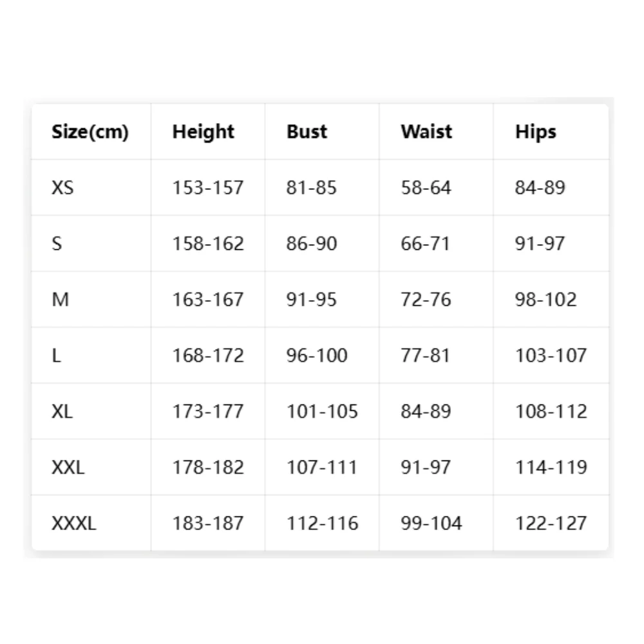
Task: Select the XL size row label
Action: [x=62, y=411]
